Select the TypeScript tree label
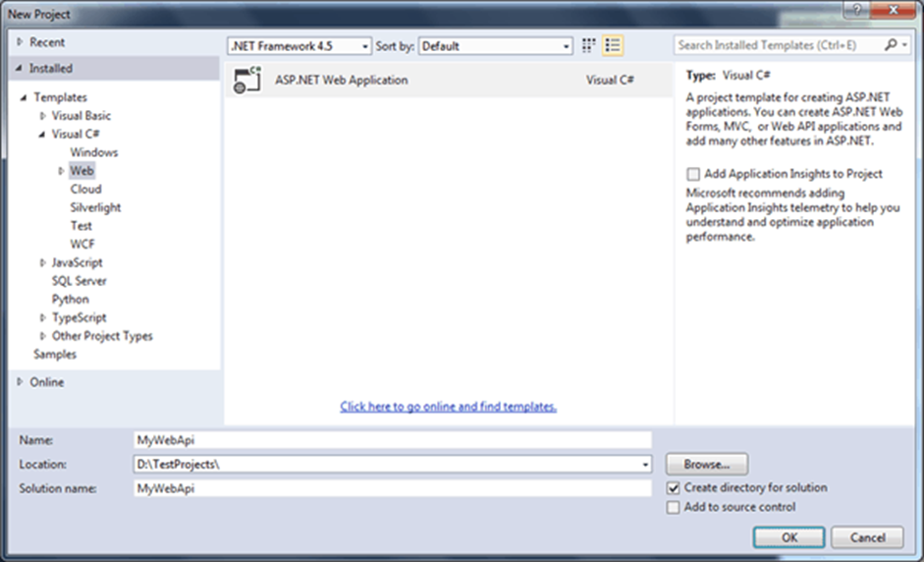 [x=79, y=318]
